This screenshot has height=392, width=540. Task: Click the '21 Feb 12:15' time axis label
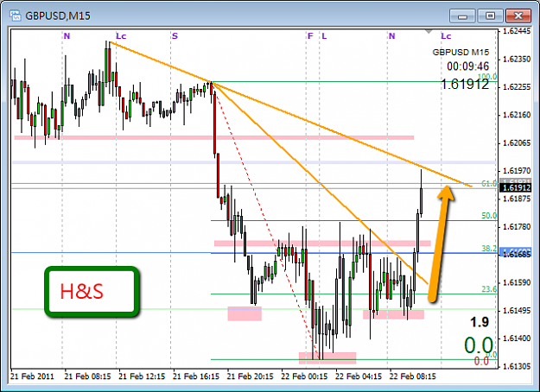(142, 376)
